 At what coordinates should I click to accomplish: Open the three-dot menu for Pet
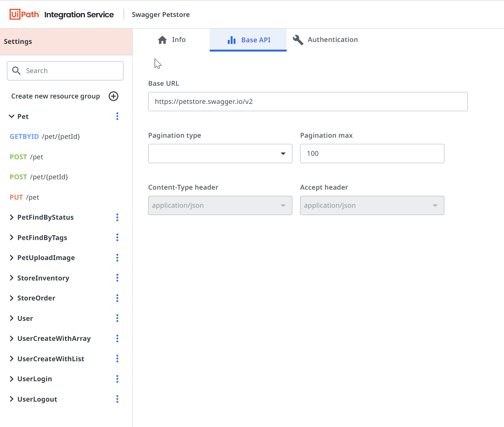coord(117,116)
